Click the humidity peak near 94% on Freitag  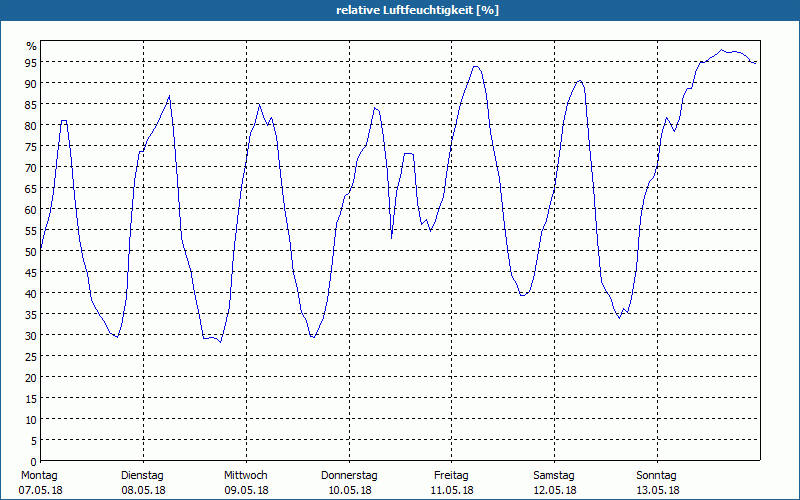[476, 66]
